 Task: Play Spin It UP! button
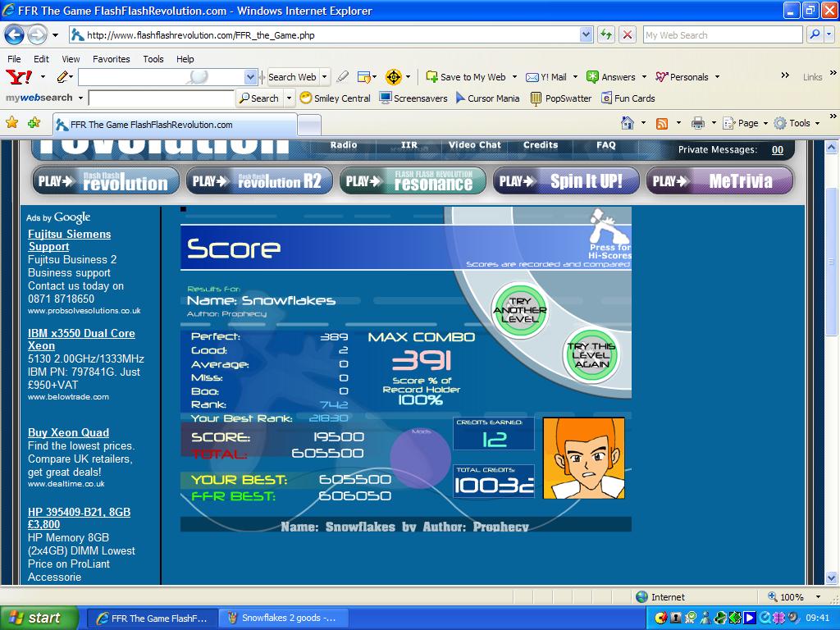[566, 181]
